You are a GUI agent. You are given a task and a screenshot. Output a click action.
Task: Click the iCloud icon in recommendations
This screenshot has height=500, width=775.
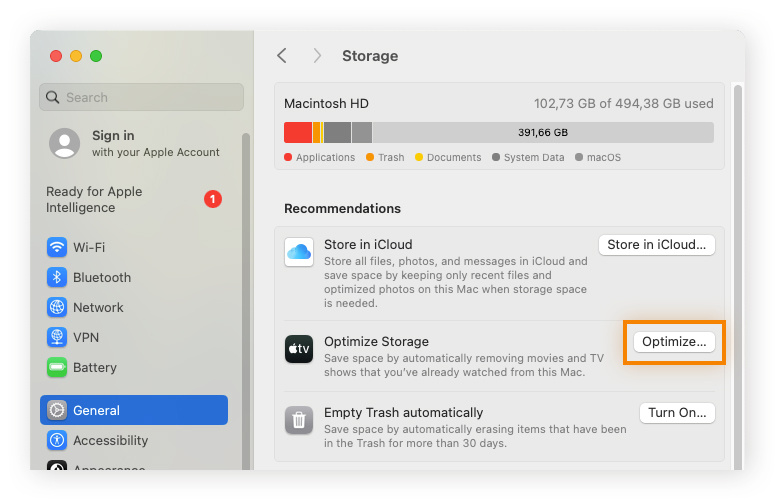point(299,252)
